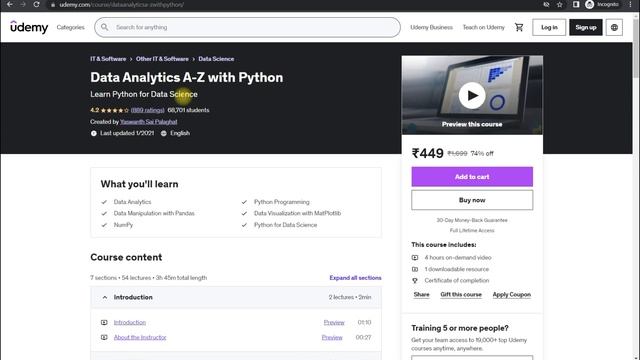The width and height of the screenshot is (640, 360).
Task: Go to Udemy home via logo
Action: tap(29, 27)
